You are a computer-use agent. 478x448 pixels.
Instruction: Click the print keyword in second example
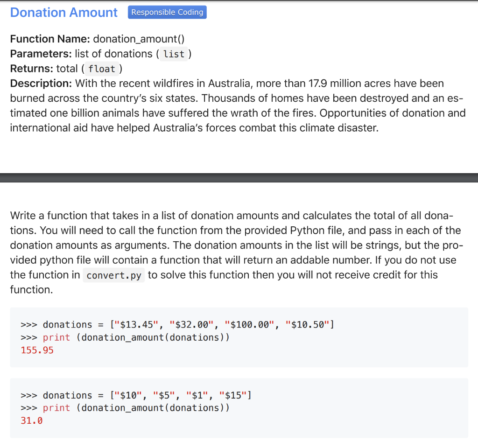(56, 407)
